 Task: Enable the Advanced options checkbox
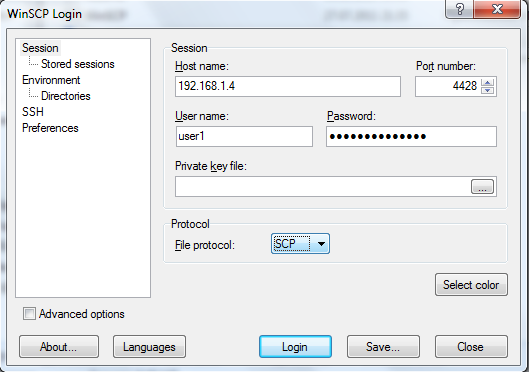(x=29, y=314)
